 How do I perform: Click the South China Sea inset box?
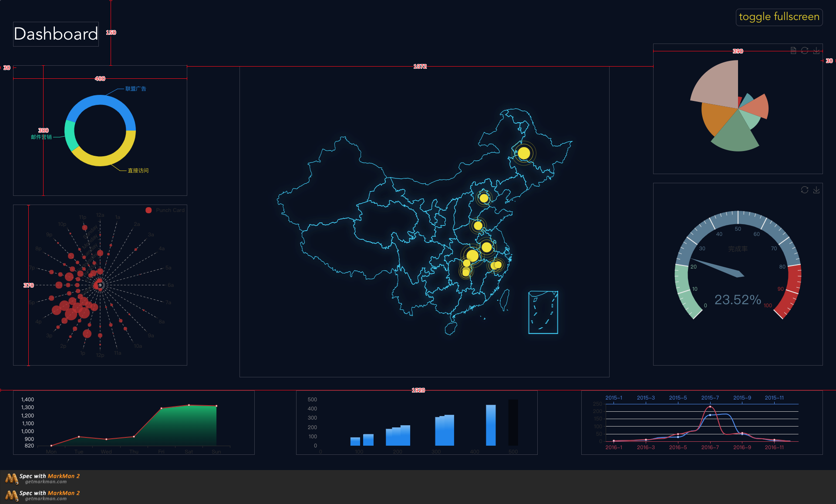(x=543, y=312)
